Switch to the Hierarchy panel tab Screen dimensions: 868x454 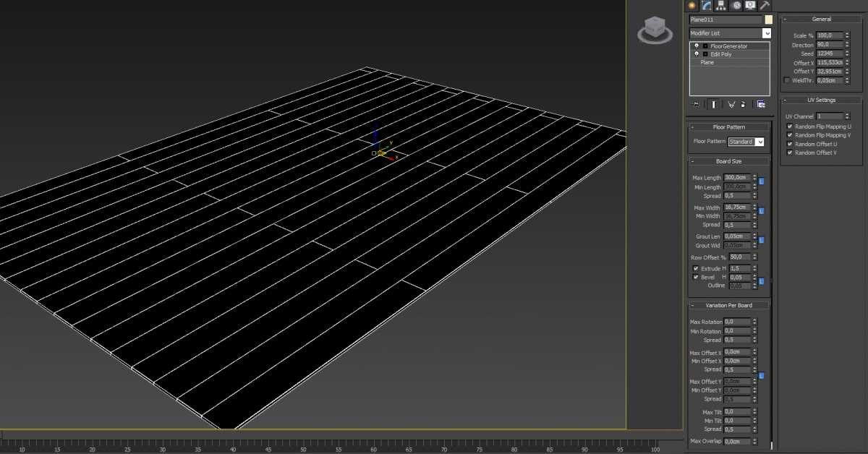point(720,6)
